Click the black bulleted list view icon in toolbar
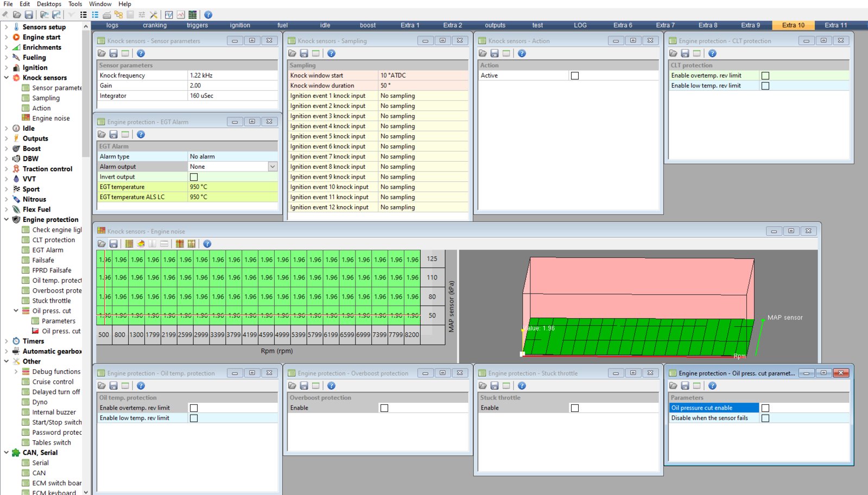868x495 pixels. coord(83,15)
